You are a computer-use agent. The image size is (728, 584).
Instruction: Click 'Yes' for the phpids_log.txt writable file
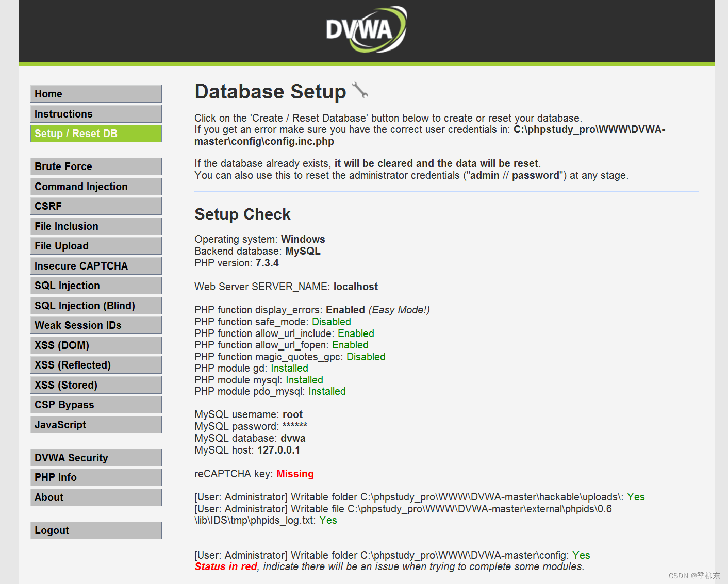click(x=328, y=520)
